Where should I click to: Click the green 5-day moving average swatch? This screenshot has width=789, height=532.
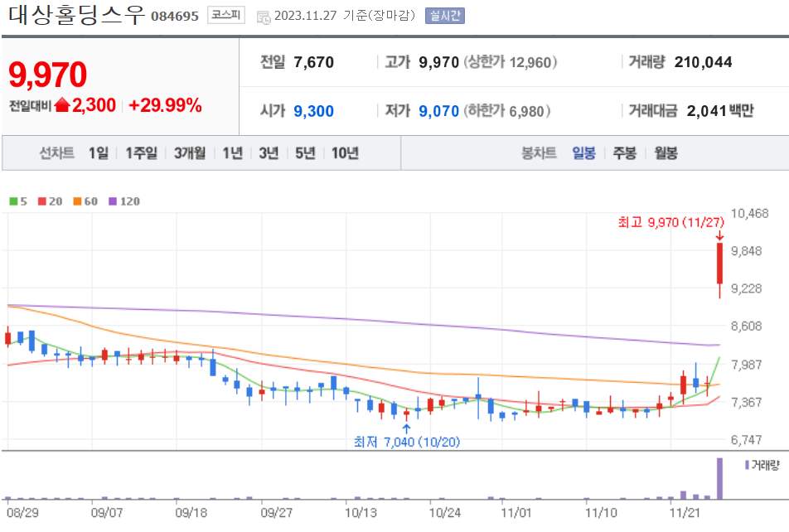[x=13, y=201]
